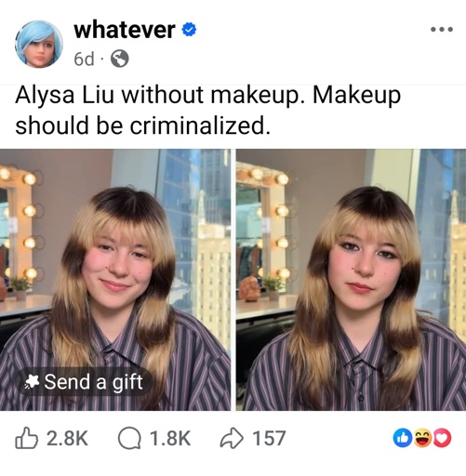
Task: Open the right makeup photo
Action: pyautogui.click(x=351, y=280)
